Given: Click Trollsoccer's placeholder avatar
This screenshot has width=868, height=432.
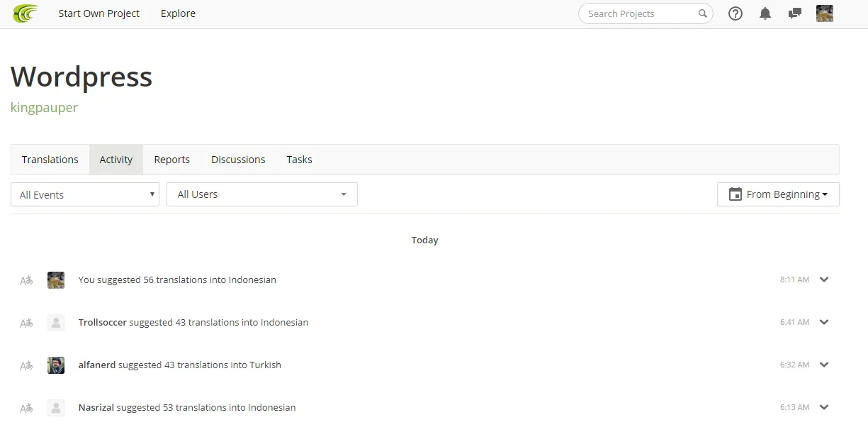Looking at the screenshot, I should pyautogui.click(x=56, y=322).
